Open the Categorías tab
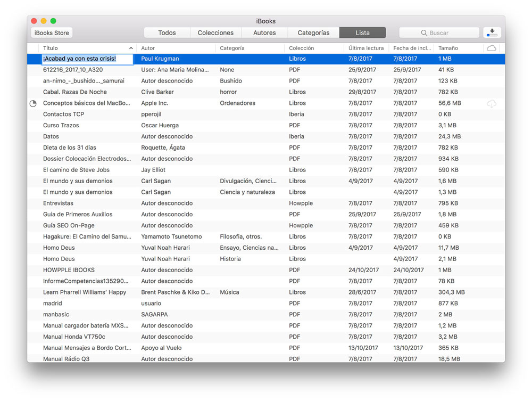This screenshot has height=401, width=532. tap(313, 33)
